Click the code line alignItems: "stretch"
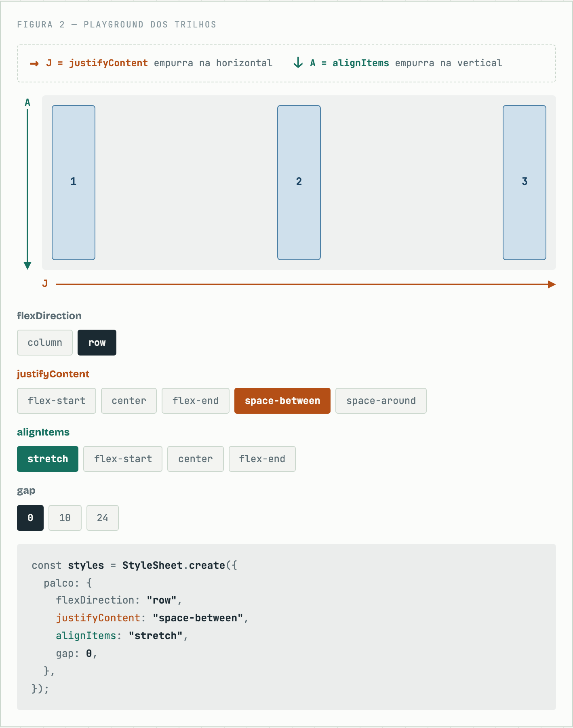The height and width of the screenshot is (728, 573). pos(122,636)
